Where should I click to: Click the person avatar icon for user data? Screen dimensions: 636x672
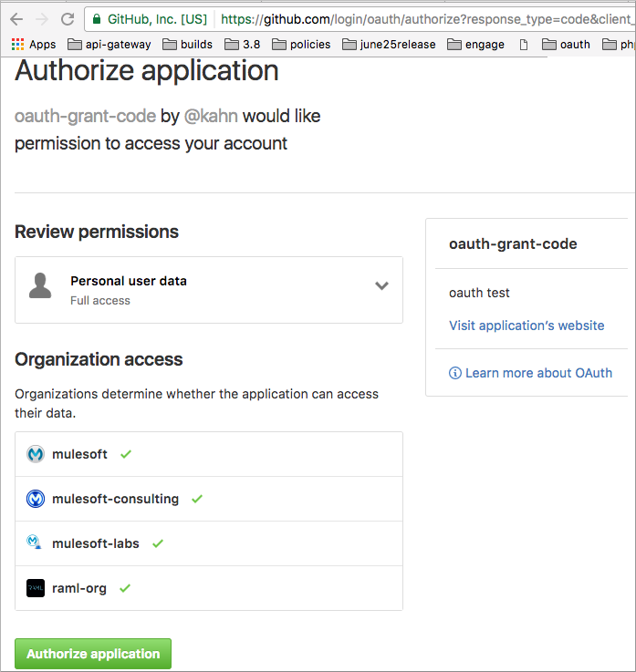tap(40, 286)
